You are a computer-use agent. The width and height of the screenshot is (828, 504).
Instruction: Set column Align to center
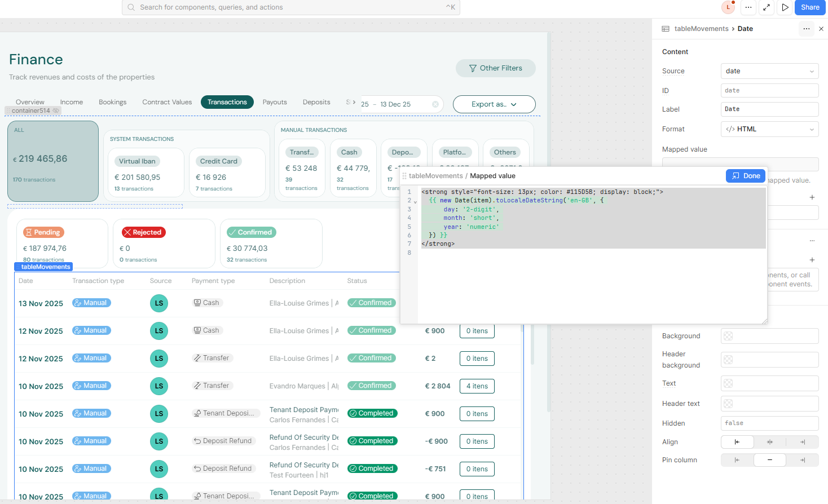pos(769,441)
